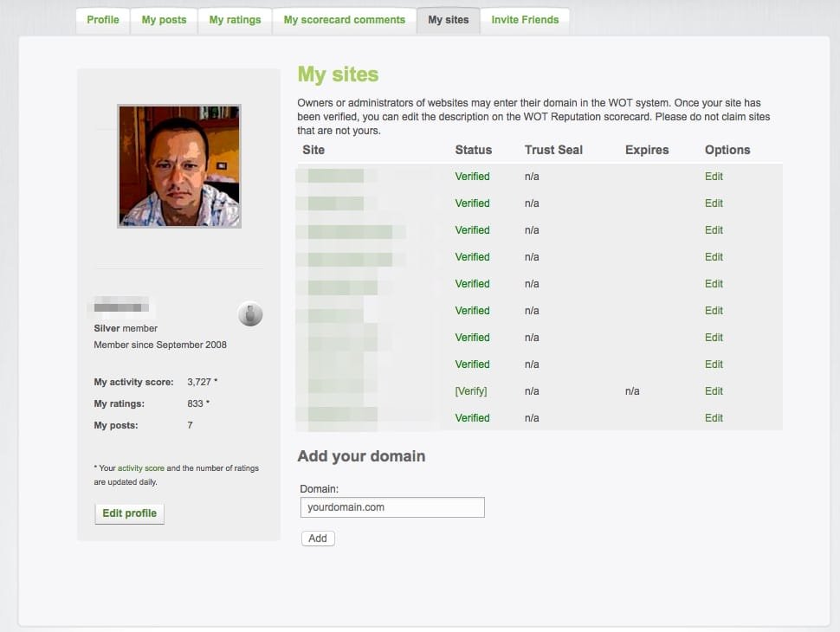This screenshot has height=632, width=840.
Task: Open the user profile photo
Action: pos(179,166)
